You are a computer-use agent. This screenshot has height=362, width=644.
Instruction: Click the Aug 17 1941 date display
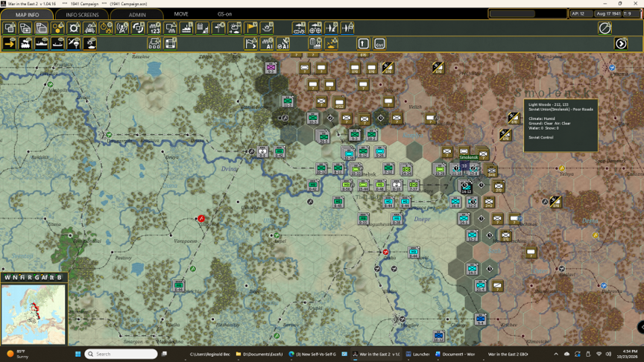(x=608, y=13)
